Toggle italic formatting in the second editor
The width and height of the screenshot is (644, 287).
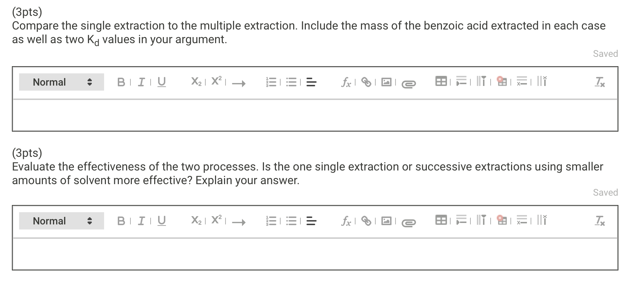(x=141, y=220)
